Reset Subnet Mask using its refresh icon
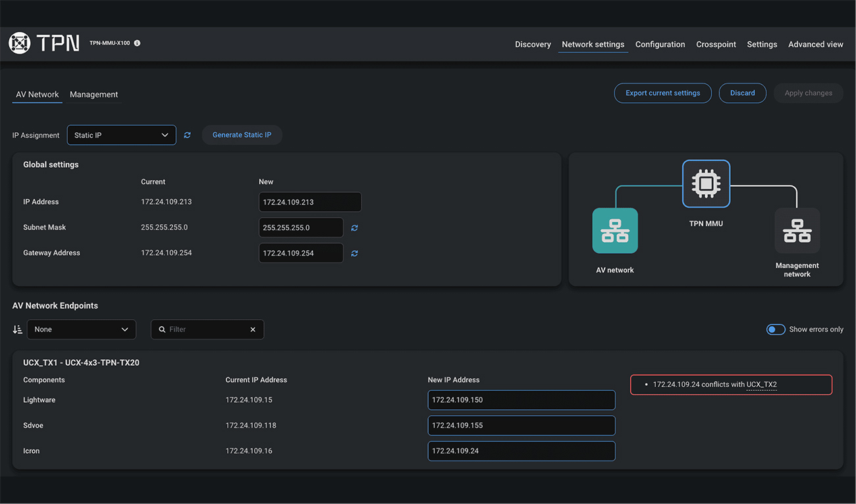The width and height of the screenshot is (856, 504). click(x=354, y=228)
